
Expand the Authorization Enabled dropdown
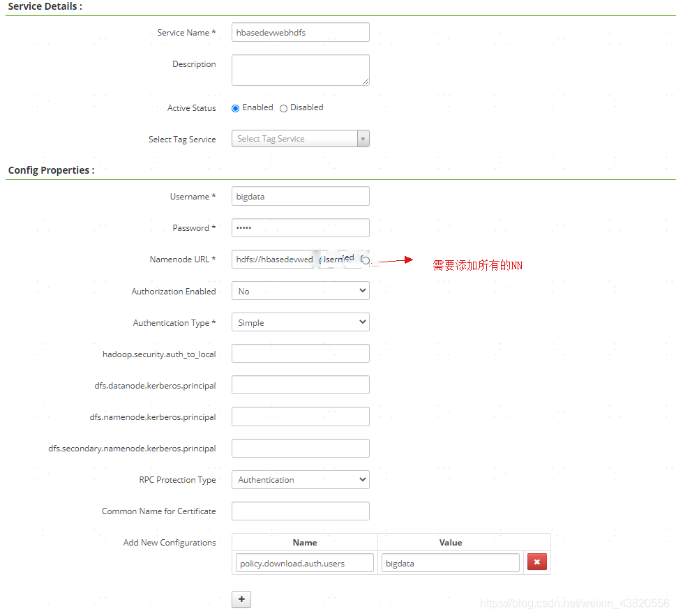(300, 290)
